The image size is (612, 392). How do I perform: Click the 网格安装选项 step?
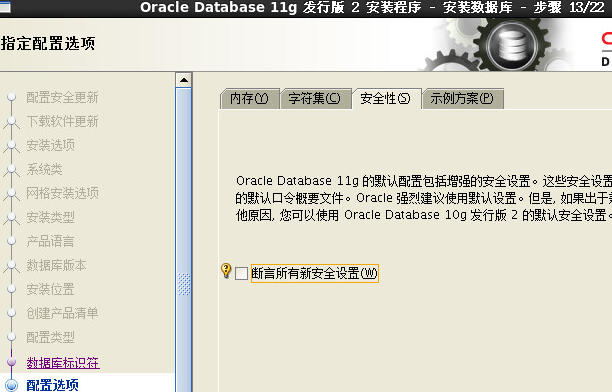[62, 193]
